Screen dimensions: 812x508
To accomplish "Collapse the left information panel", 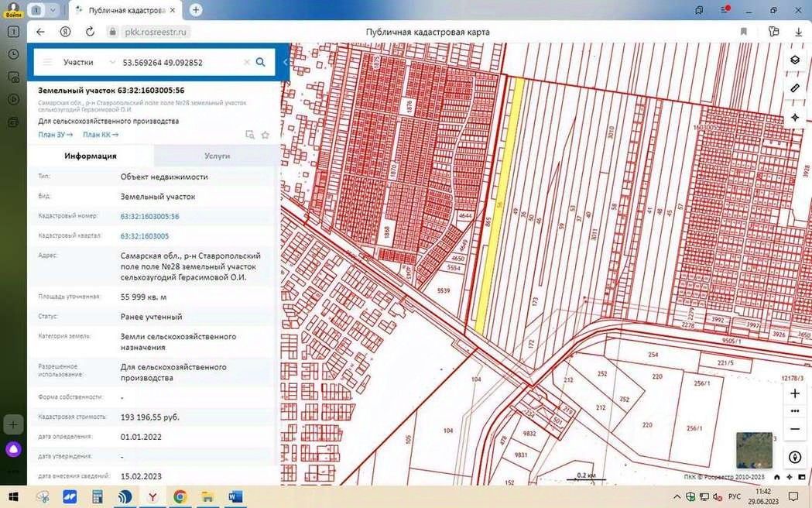I will point(285,62).
